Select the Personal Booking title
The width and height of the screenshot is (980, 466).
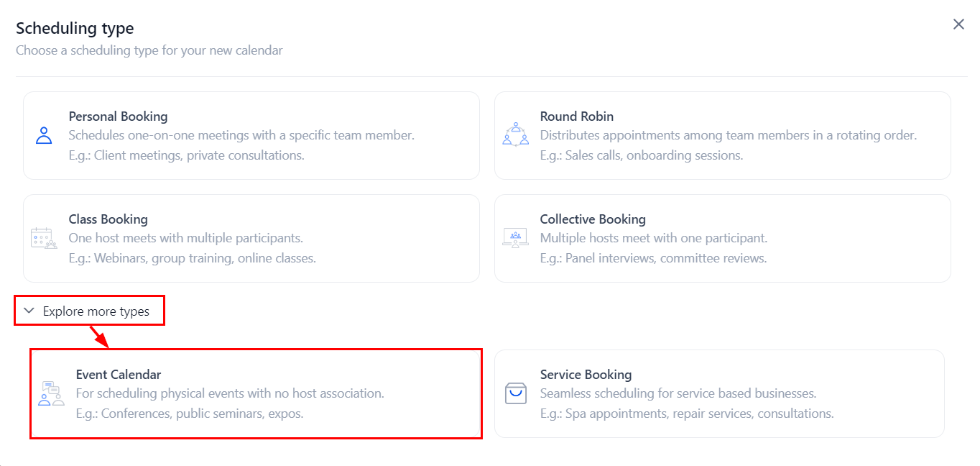click(118, 116)
